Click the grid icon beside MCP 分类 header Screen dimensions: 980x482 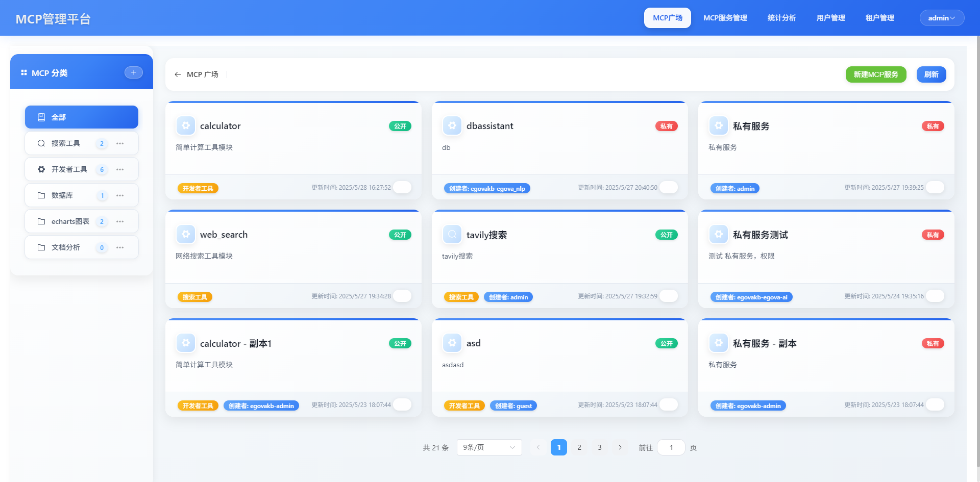23,72
